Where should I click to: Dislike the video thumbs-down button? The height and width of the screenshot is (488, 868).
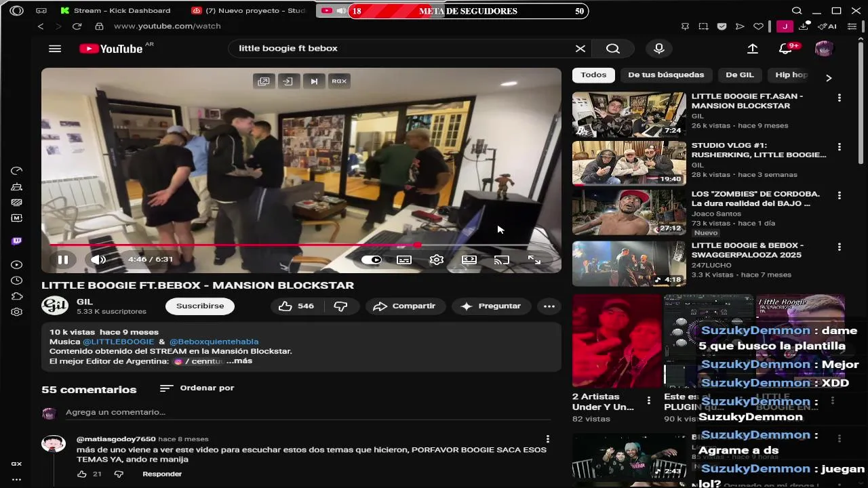pos(340,306)
